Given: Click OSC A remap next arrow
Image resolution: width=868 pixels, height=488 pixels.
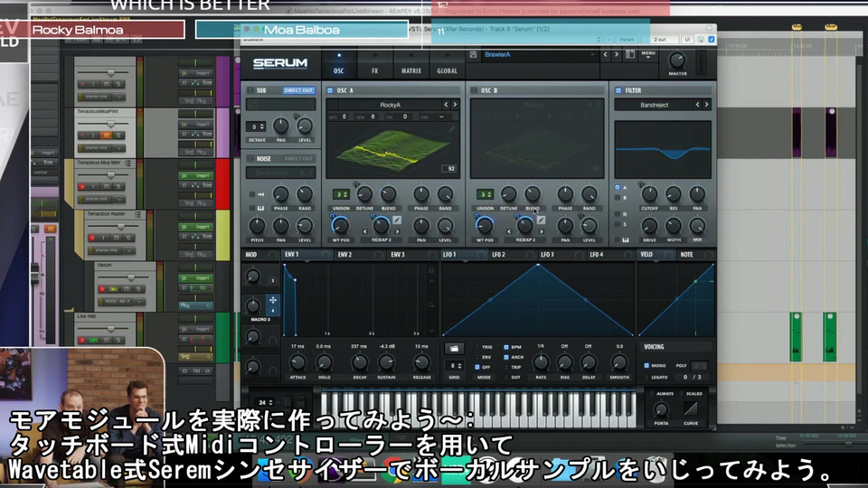Looking at the screenshot, I should point(398,232).
